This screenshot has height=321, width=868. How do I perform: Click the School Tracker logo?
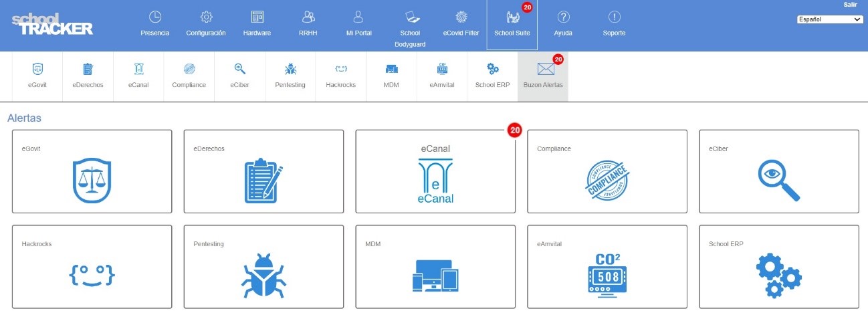click(x=52, y=23)
